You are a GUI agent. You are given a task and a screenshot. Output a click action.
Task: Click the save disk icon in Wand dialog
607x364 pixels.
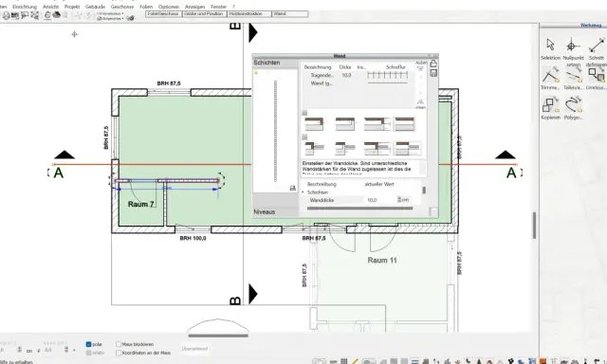433,73
